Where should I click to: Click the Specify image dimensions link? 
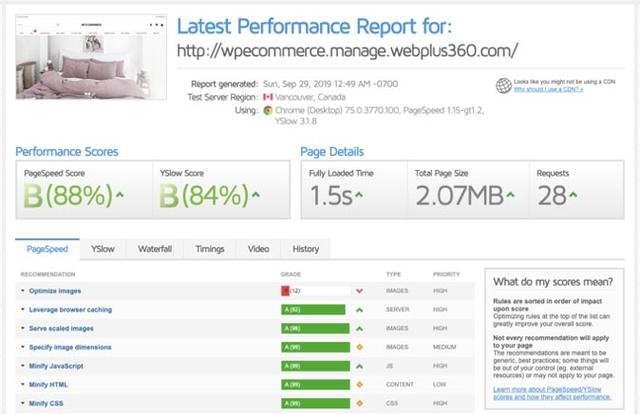pos(70,347)
